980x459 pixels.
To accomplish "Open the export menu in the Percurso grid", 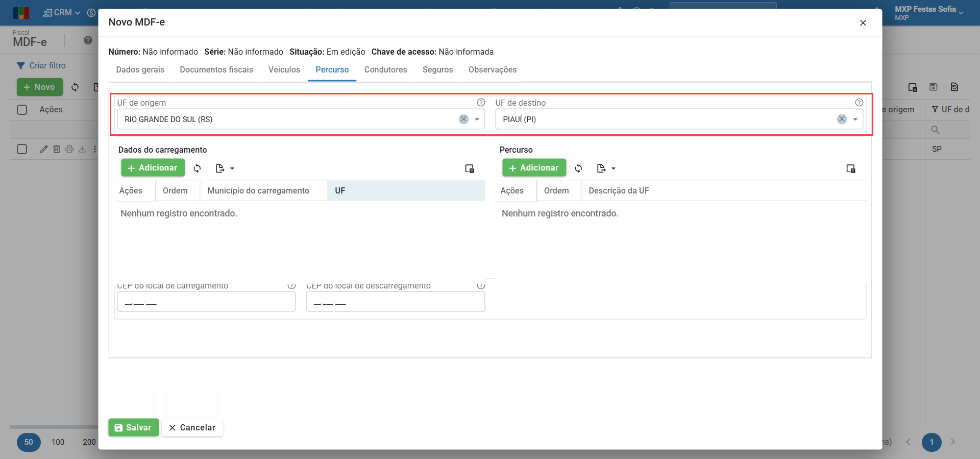I will (606, 168).
